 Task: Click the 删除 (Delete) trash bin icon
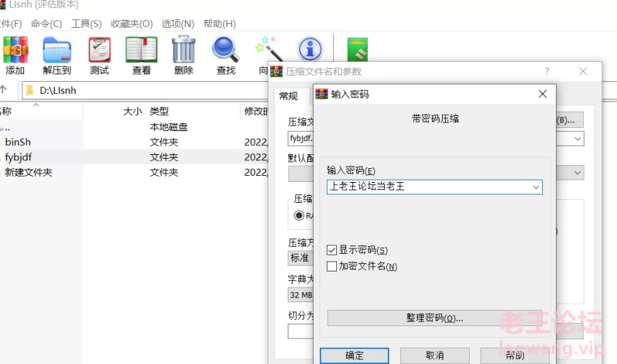[184, 51]
